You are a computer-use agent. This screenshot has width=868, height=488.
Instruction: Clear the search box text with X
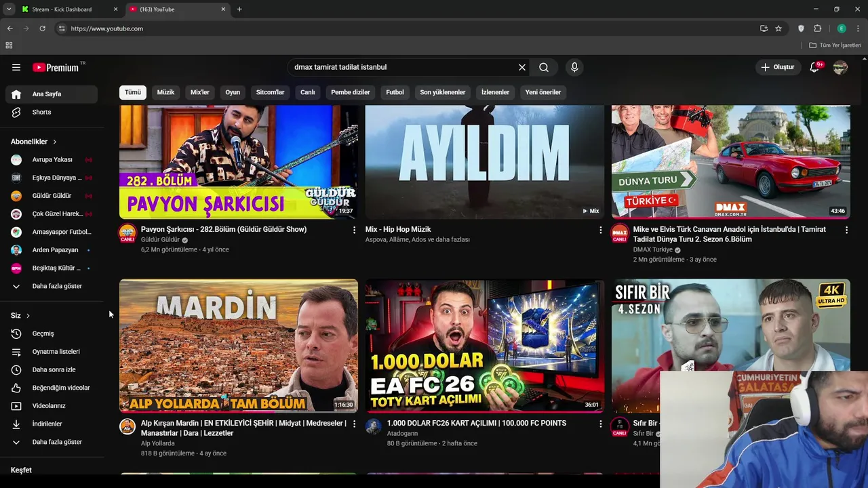[522, 67]
